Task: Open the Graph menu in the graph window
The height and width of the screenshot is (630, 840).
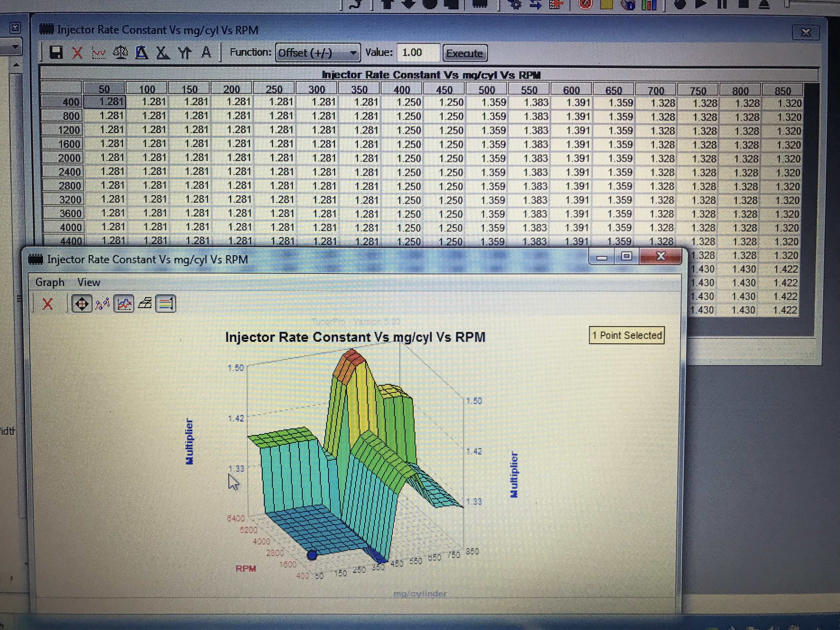Action: click(50, 282)
